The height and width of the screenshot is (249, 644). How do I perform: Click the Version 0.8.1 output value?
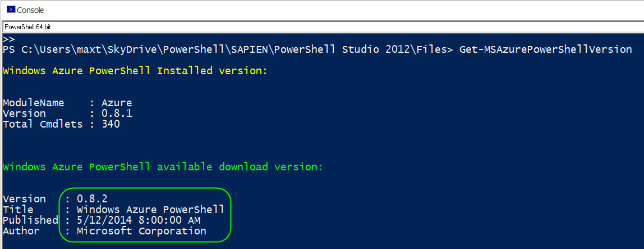tap(117, 113)
